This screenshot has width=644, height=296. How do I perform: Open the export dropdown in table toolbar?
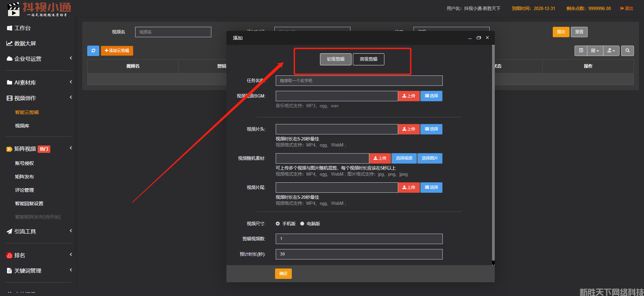pyautogui.click(x=611, y=51)
